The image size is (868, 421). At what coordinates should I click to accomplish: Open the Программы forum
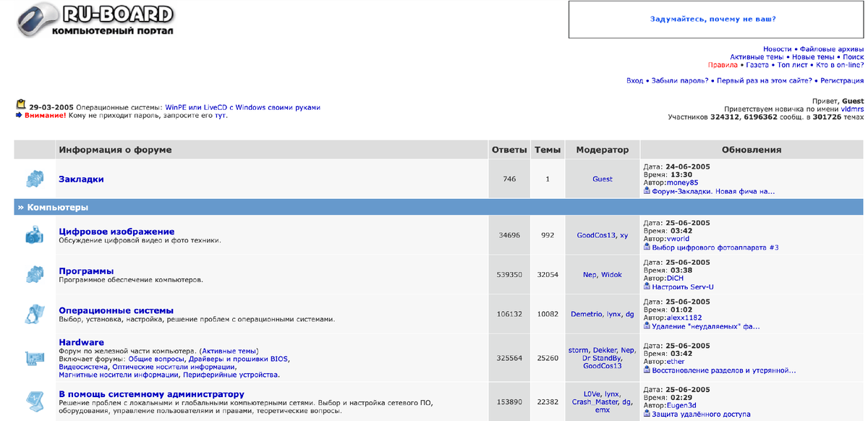[86, 271]
